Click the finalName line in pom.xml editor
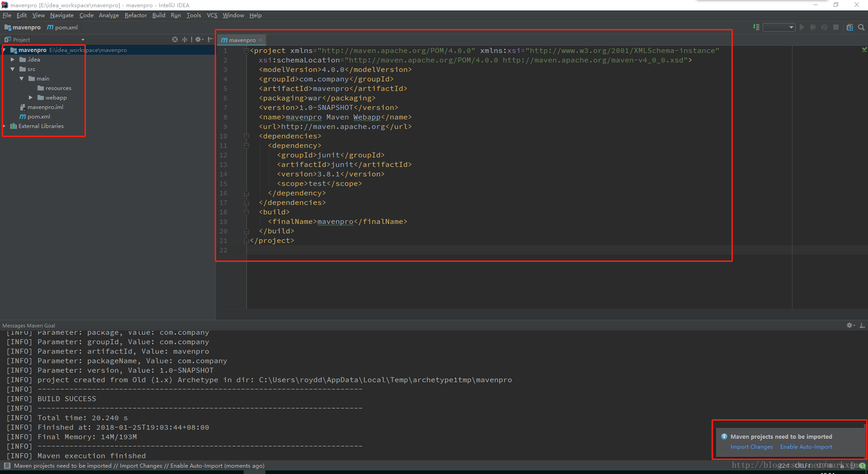This screenshot has height=474, width=868. pyautogui.click(x=337, y=222)
